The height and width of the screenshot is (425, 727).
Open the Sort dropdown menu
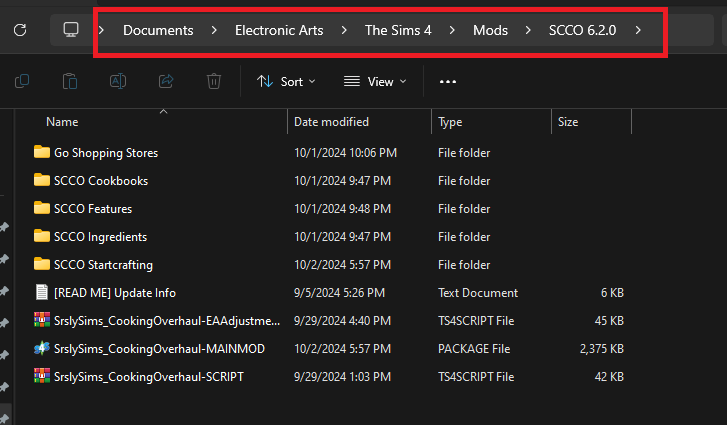pos(286,81)
